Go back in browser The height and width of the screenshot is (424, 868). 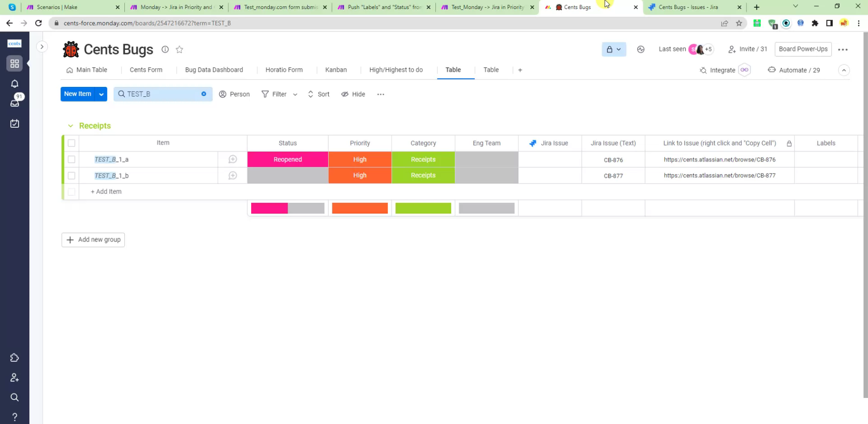(9, 23)
